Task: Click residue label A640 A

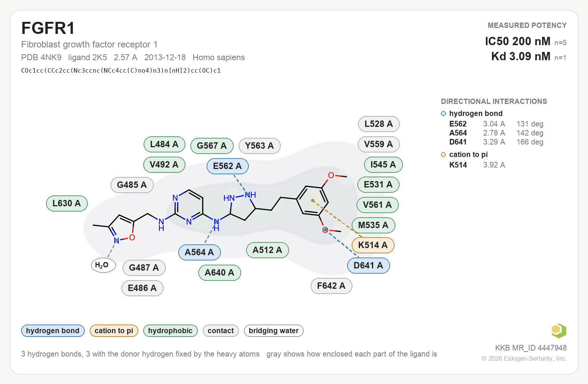Action: tap(220, 273)
